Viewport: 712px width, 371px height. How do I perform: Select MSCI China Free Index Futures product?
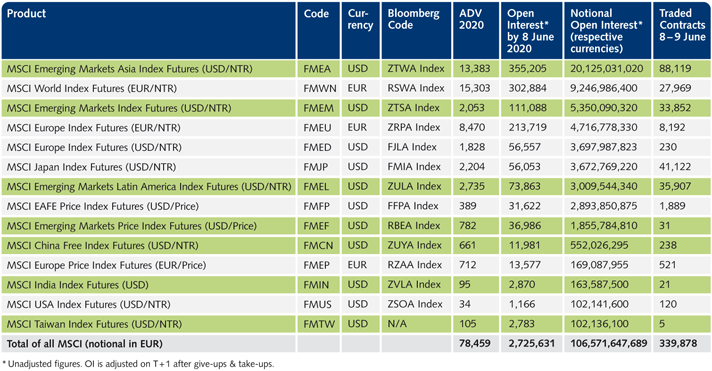coord(103,246)
